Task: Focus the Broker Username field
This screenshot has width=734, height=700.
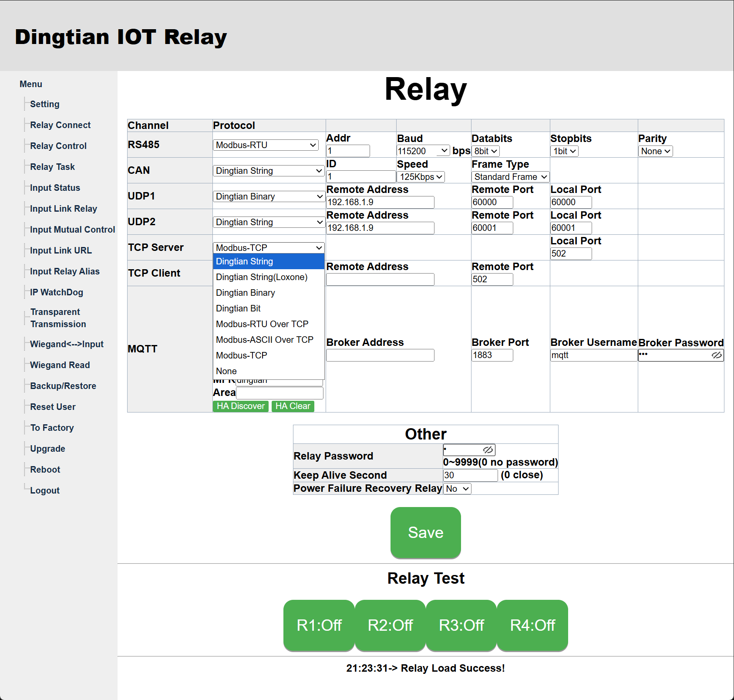Action: click(594, 355)
